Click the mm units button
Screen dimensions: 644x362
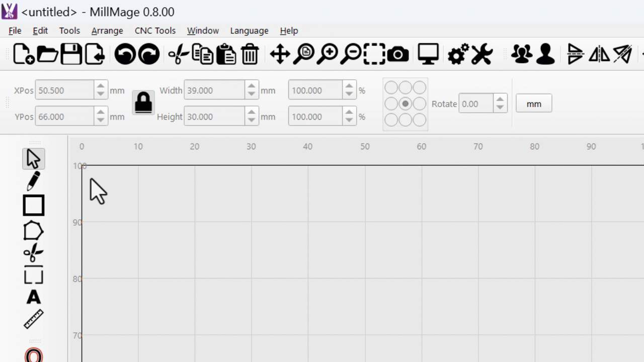pos(534,104)
